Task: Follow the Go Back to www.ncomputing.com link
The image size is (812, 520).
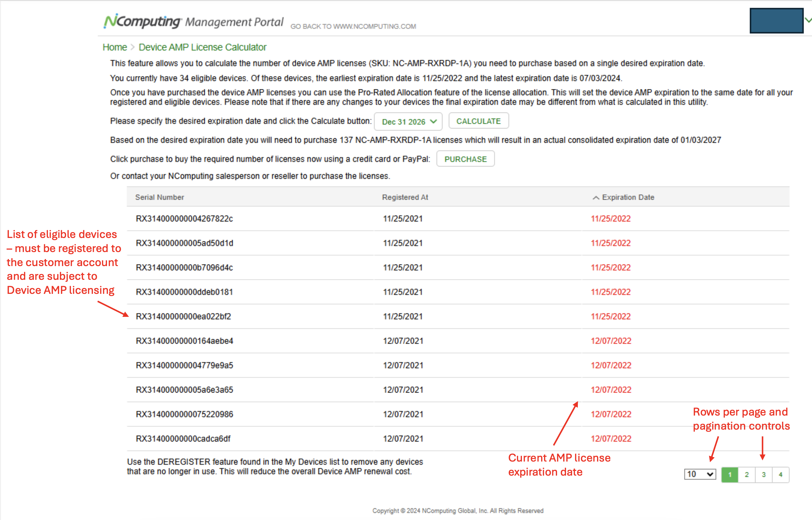Action: tap(353, 26)
